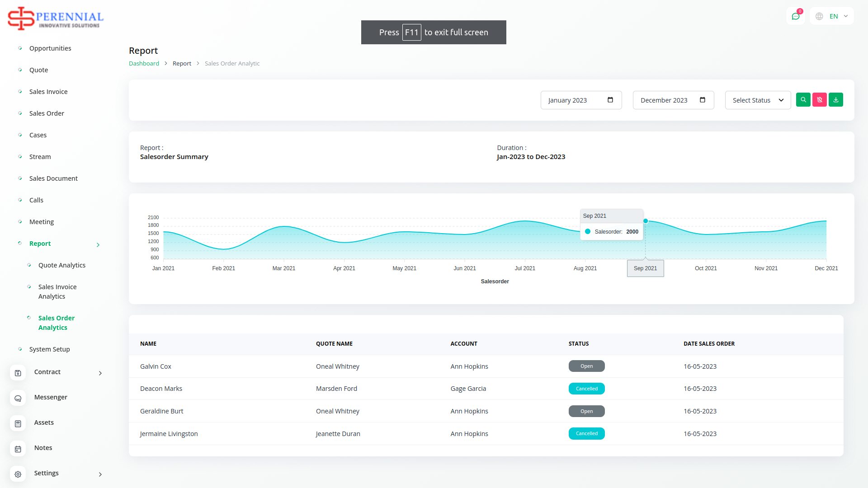Click the Settings gear icon
This screenshot has height=488, width=868.
pyautogui.click(x=18, y=474)
